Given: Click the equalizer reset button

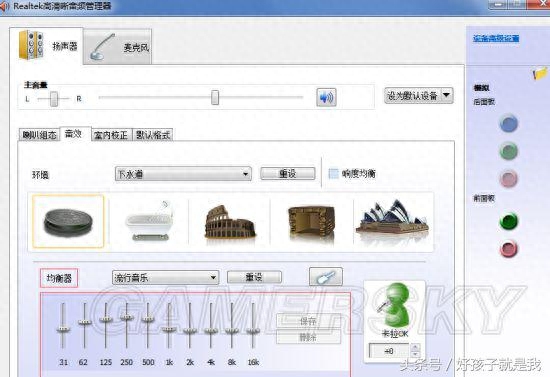Looking at the screenshot, I should (254, 277).
